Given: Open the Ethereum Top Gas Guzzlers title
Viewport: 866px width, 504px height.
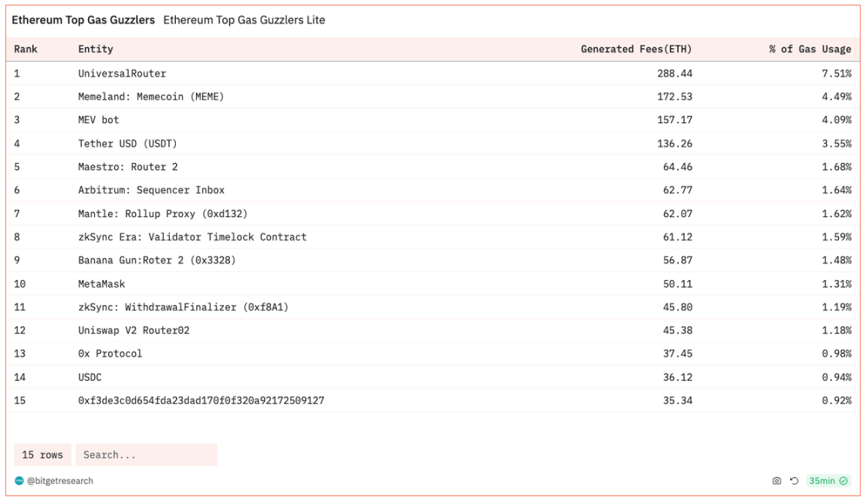Looking at the screenshot, I should tap(83, 20).
